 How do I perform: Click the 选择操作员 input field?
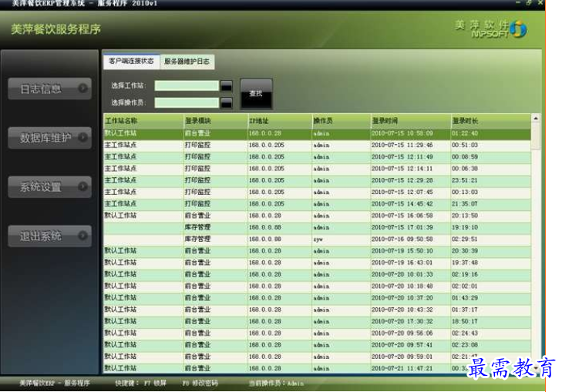point(187,102)
